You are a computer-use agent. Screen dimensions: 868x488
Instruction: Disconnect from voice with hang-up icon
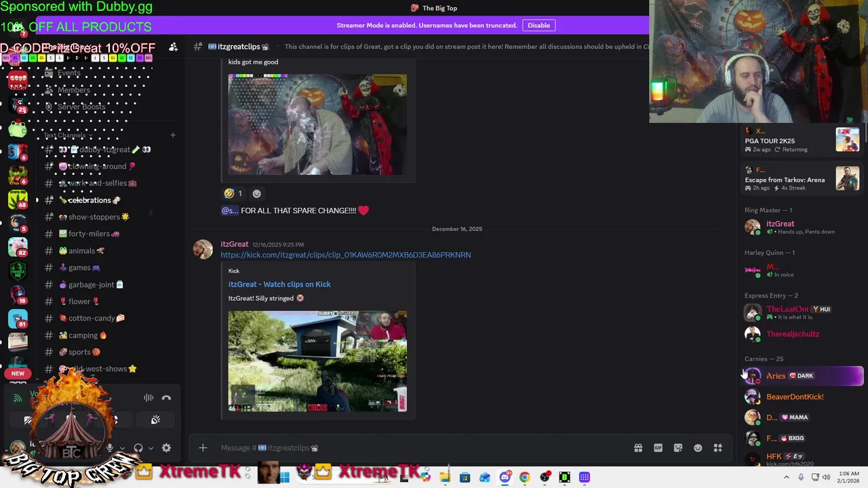(x=166, y=398)
